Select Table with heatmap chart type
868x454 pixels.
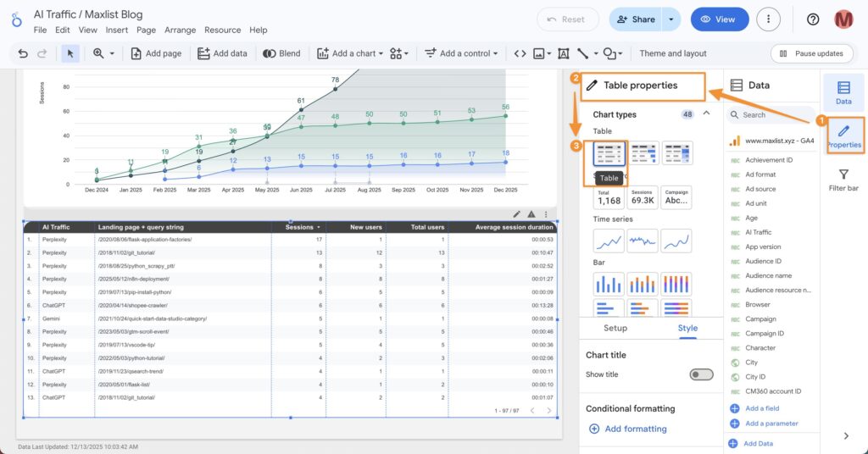[x=676, y=153]
